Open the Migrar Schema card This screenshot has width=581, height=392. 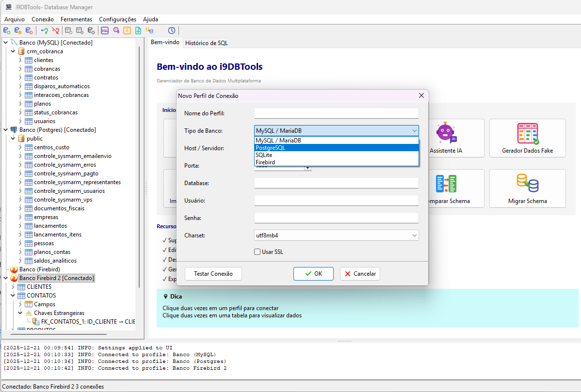(x=527, y=188)
